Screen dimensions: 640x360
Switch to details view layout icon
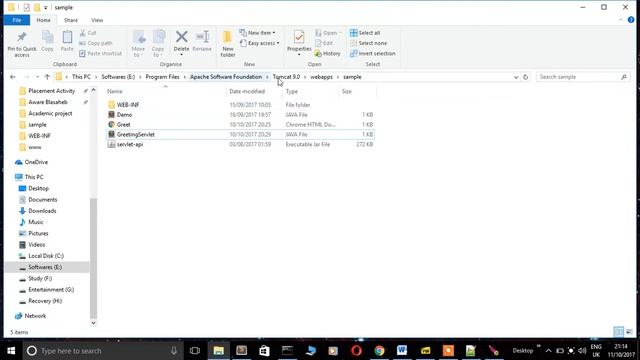click(618, 332)
